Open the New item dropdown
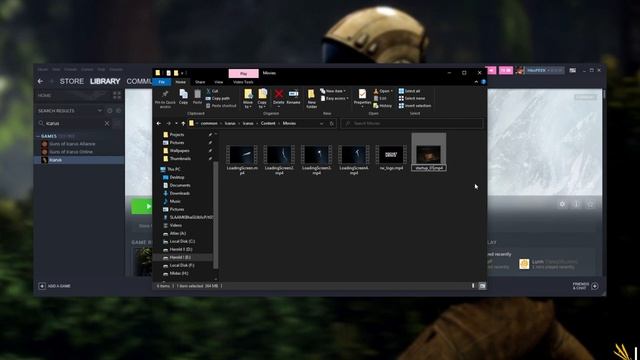The image size is (640, 360). coord(333,91)
